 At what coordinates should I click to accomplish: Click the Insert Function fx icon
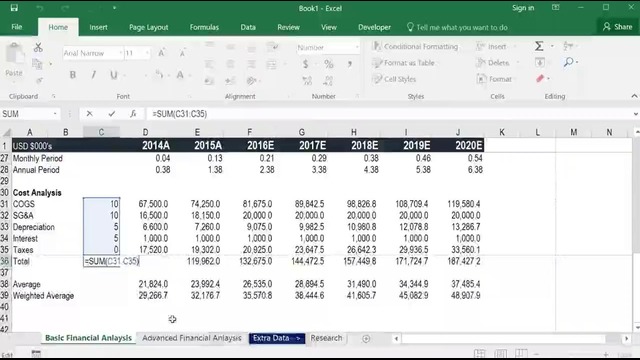point(133,114)
